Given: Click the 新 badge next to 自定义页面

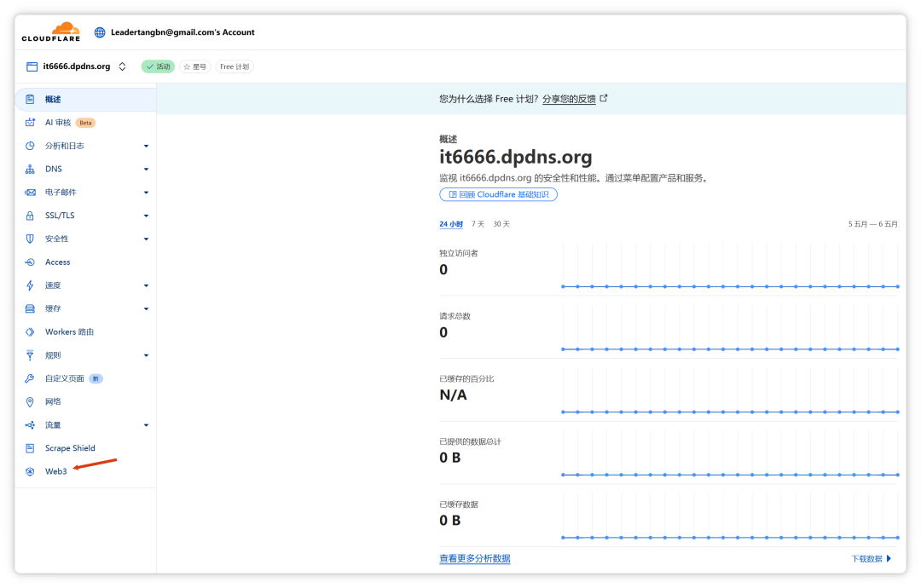Looking at the screenshot, I should click(96, 378).
